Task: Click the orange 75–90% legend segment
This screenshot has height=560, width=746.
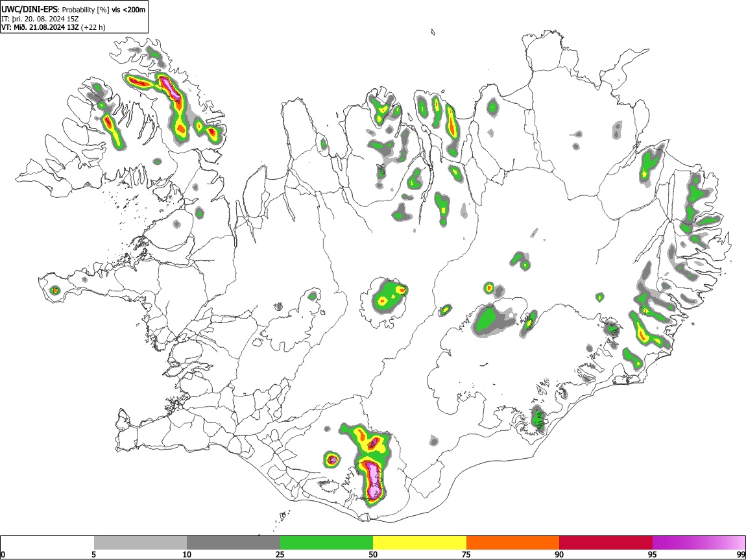Action: (512, 543)
